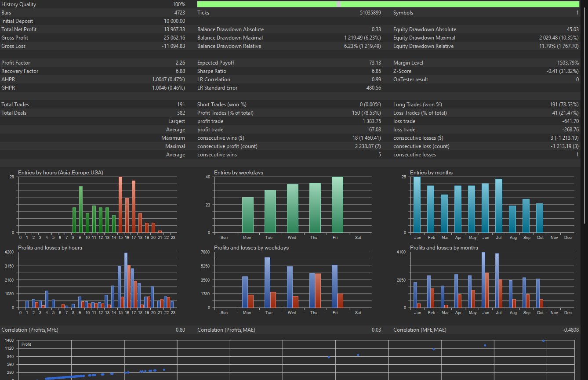The image size is (588, 380).
Task: Select the Sharpe Ratio value 6.85
Action: click(376, 71)
